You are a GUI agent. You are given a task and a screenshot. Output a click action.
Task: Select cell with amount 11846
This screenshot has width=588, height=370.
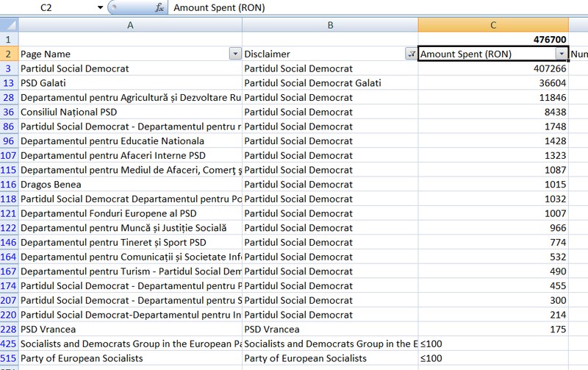493,98
